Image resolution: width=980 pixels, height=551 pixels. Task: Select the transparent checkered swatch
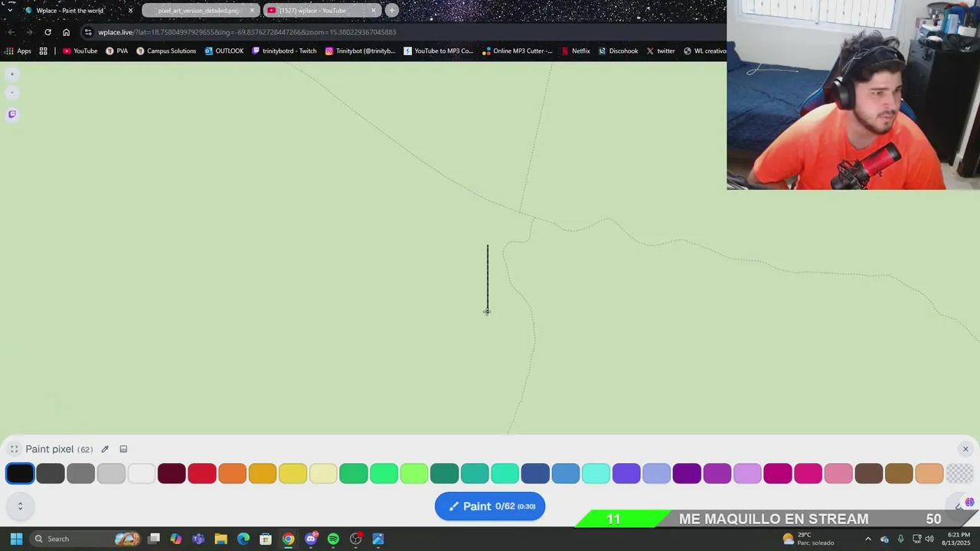click(959, 474)
